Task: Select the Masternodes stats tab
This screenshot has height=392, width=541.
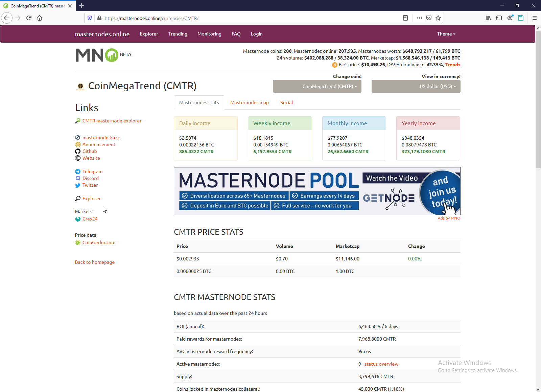Action: [x=199, y=102]
